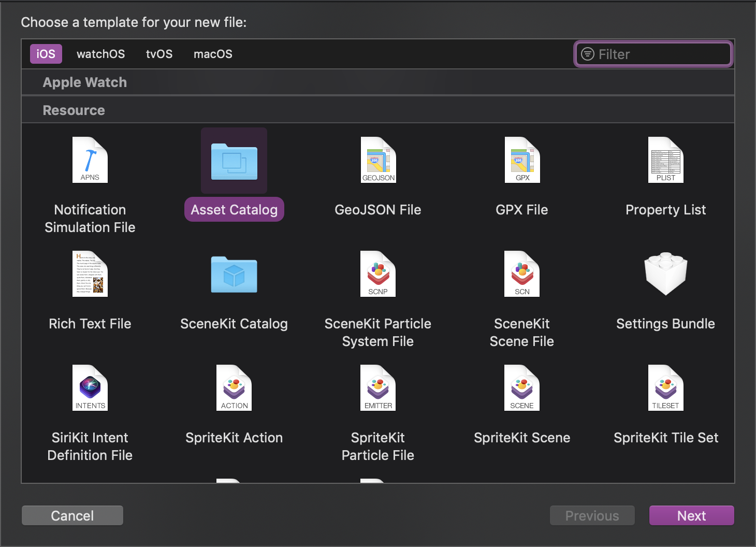Click the "SiriKit Intent Definition File" label
The height and width of the screenshot is (547, 756).
pos(90,447)
